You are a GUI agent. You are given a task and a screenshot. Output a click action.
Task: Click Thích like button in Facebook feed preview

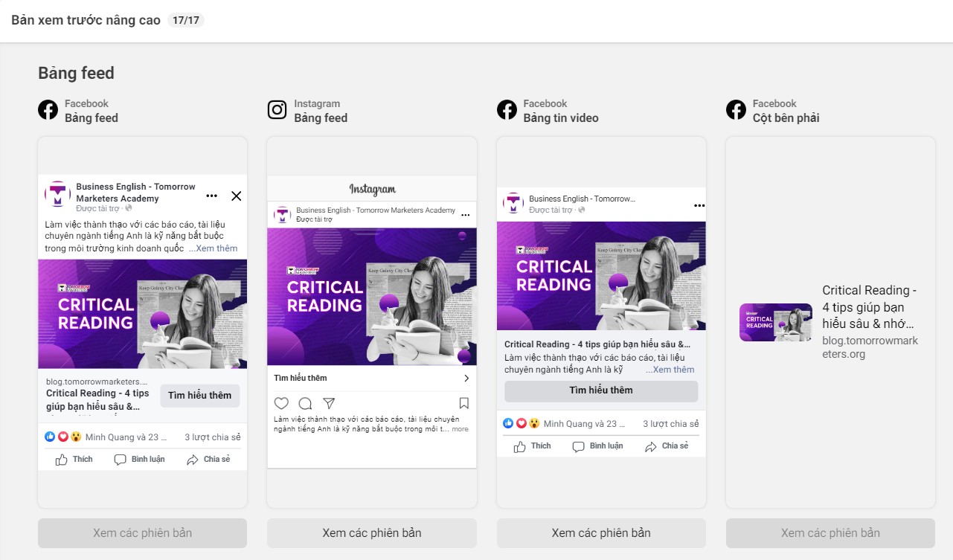tap(74, 460)
